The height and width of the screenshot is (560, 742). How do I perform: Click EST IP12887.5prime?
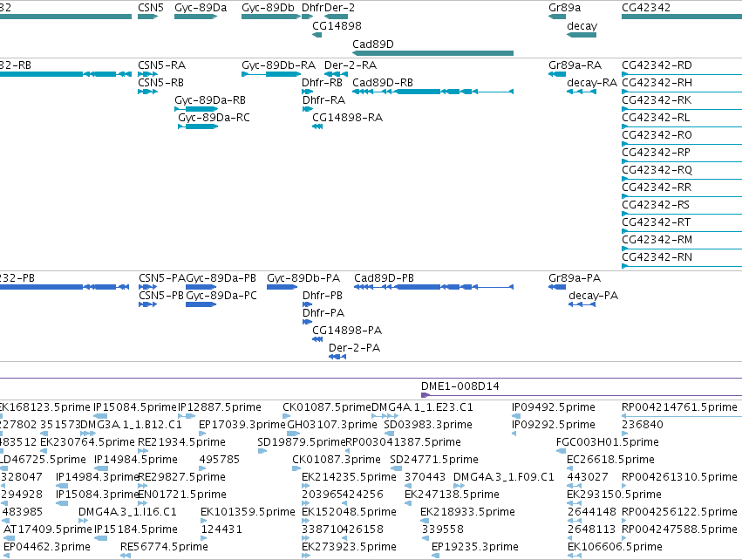click(x=220, y=407)
